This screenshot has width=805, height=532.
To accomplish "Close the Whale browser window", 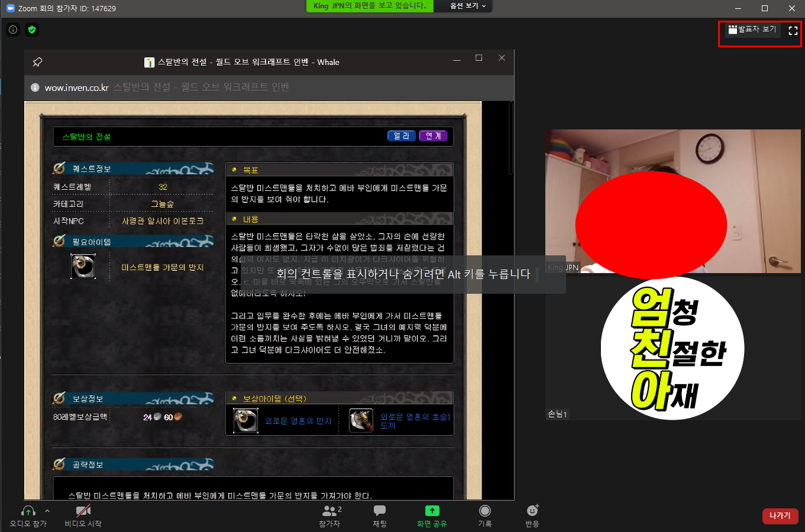I will pos(502,58).
